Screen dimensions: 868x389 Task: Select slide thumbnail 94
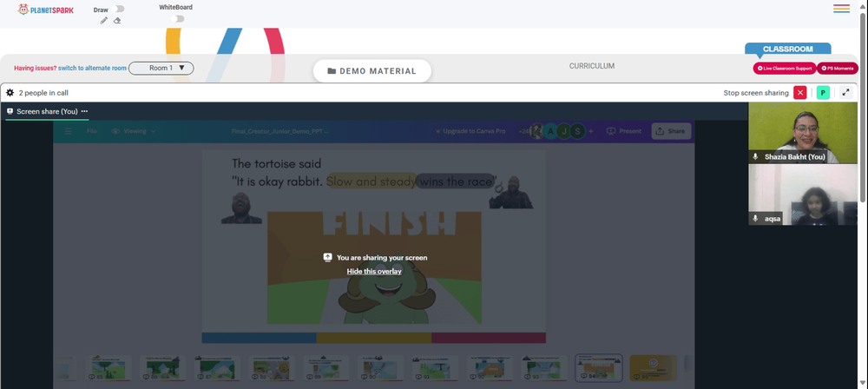click(x=598, y=368)
